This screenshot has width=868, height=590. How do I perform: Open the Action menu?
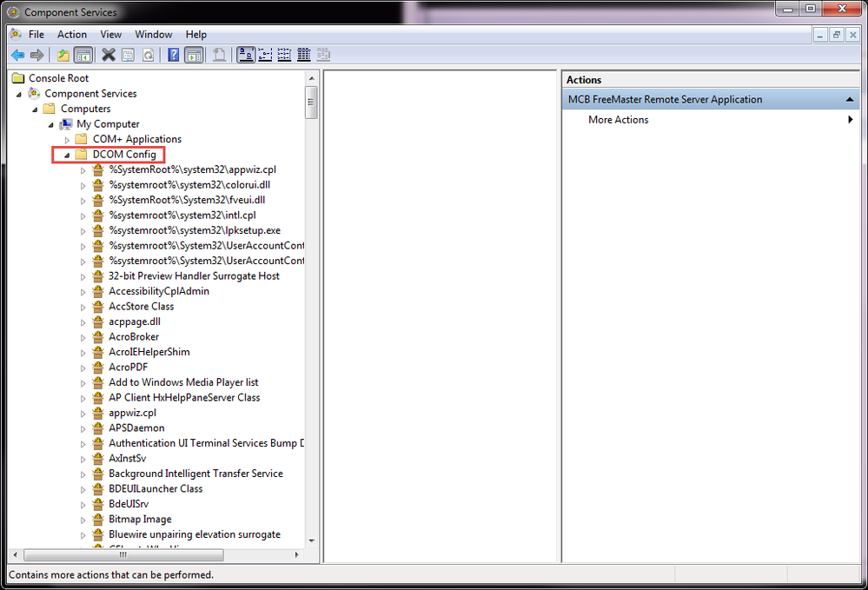click(71, 34)
